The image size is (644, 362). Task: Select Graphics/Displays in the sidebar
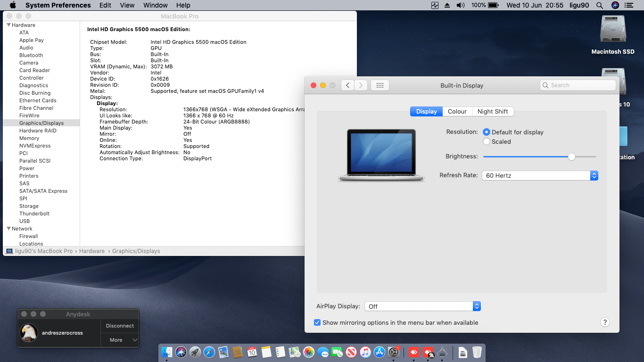coord(37,123)
